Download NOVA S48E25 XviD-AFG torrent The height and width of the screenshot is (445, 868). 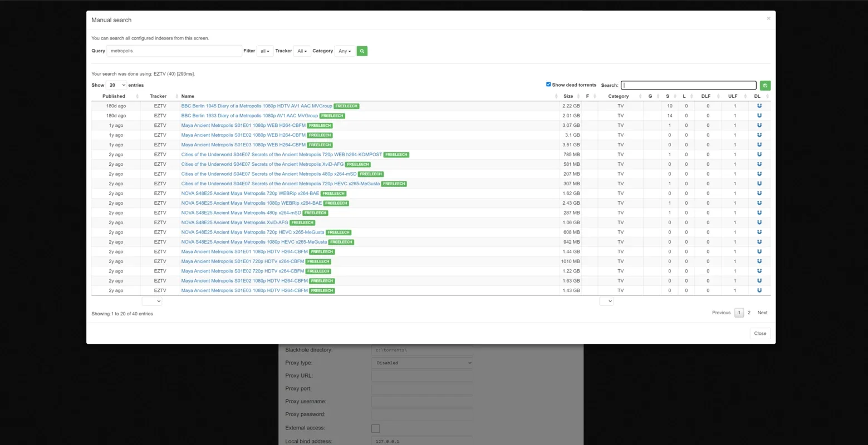(x=759, y=222)
